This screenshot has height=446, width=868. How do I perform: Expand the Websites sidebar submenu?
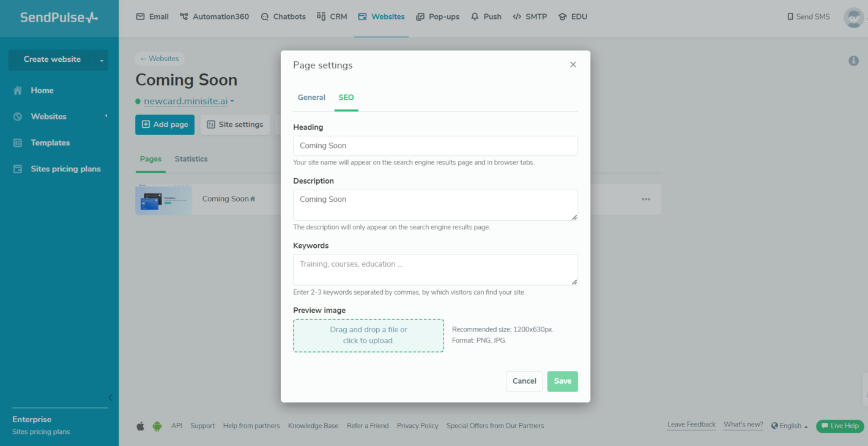tap(106, 116)
